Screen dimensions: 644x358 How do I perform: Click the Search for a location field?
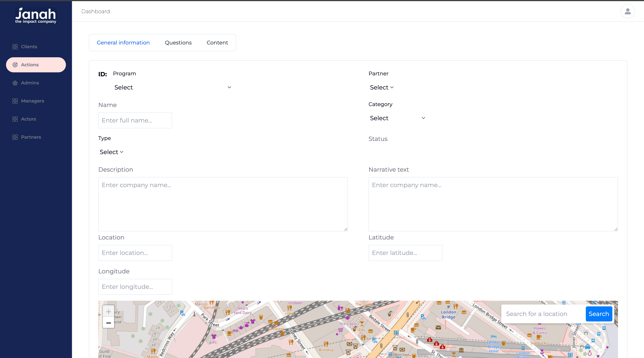(x=543, y=314)
